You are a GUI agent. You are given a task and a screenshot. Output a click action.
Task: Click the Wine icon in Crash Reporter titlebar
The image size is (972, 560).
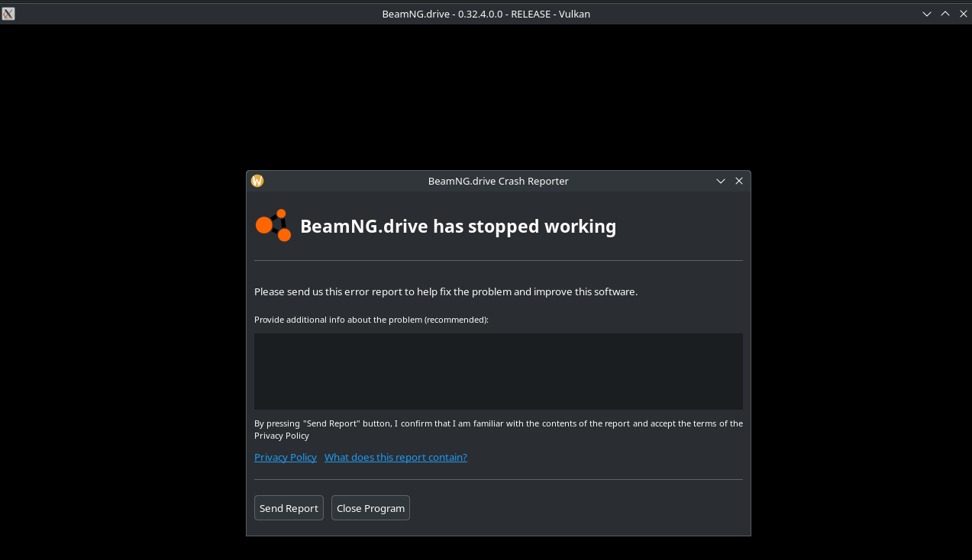(257, 181)
